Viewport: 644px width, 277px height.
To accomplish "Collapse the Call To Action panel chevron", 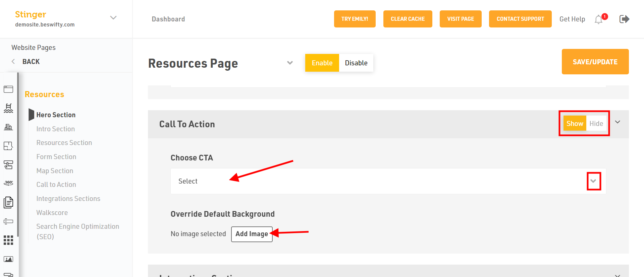I will pyautogui.click(x=618, y=122).
